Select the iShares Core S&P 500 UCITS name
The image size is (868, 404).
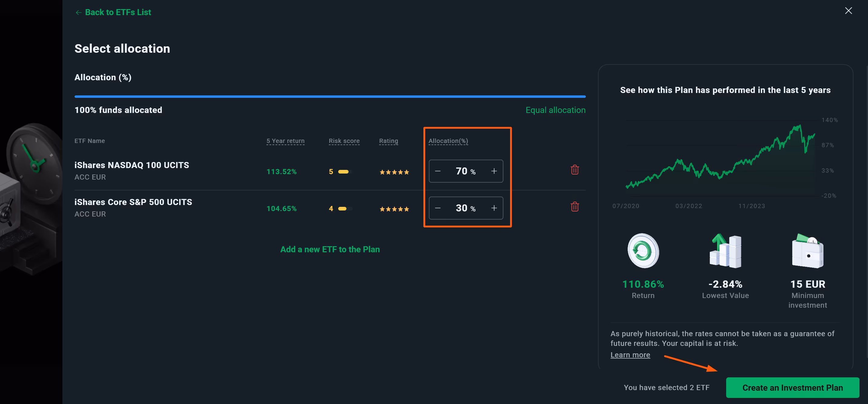133,202
